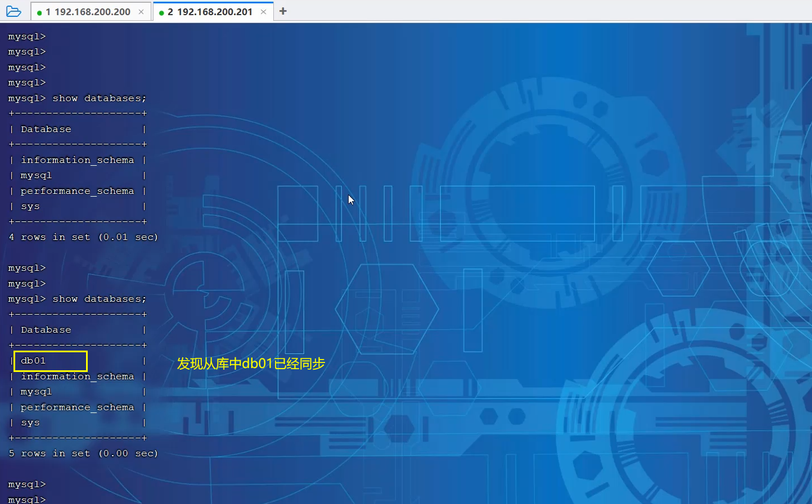Click '5 rows in set (0.00 sec)'
Image resolution: width=812 pixels, height=504 pixels.
pos(83,453)
